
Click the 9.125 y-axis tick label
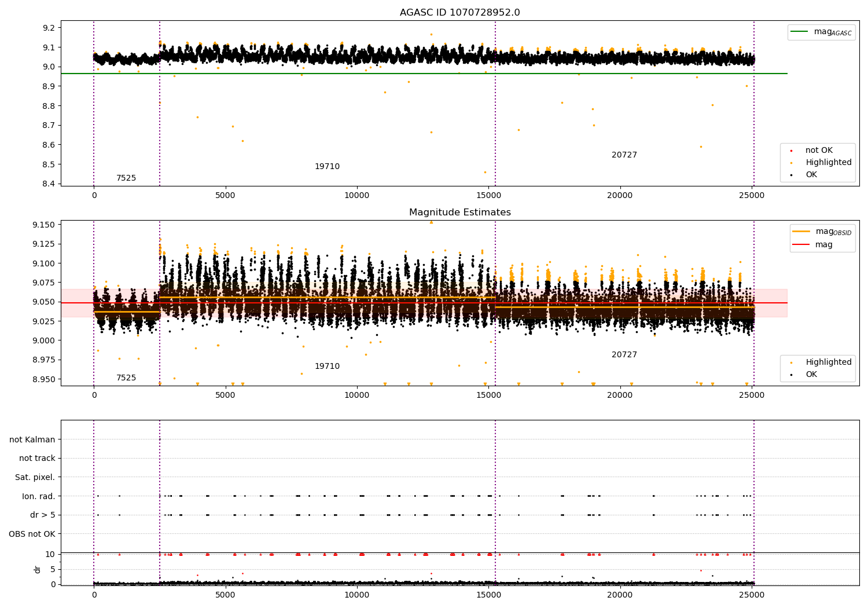[44, 244]
